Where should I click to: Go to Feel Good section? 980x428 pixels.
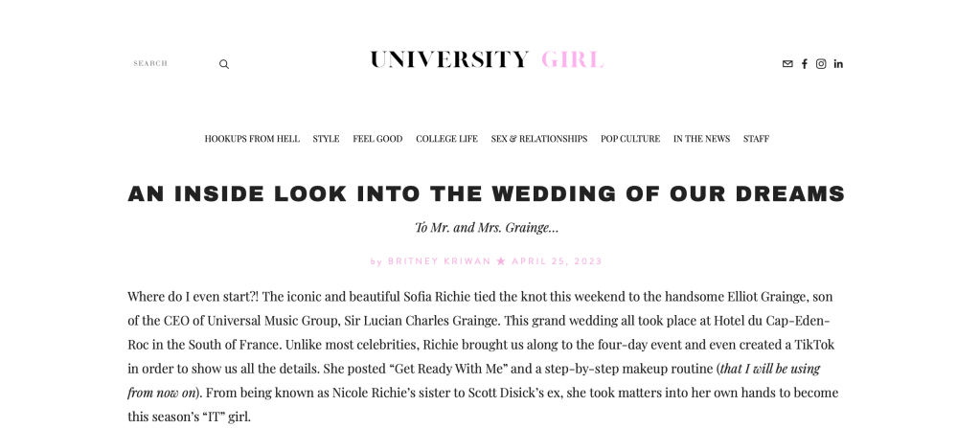[377, 139]
